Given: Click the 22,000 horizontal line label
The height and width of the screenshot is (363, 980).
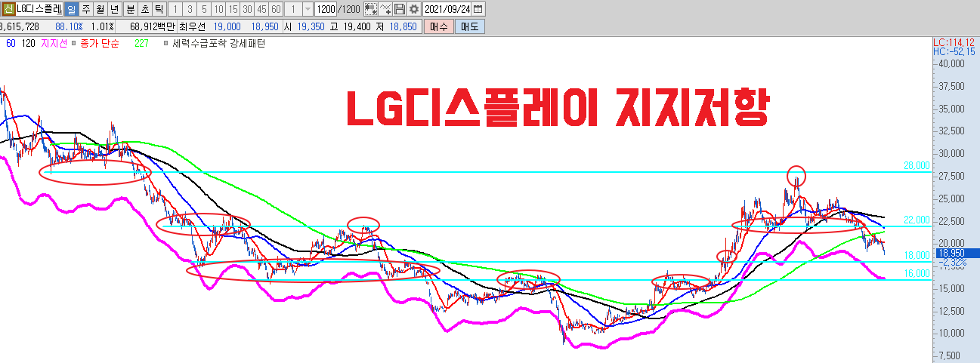Looking at the screenshot, I should 917,220.
